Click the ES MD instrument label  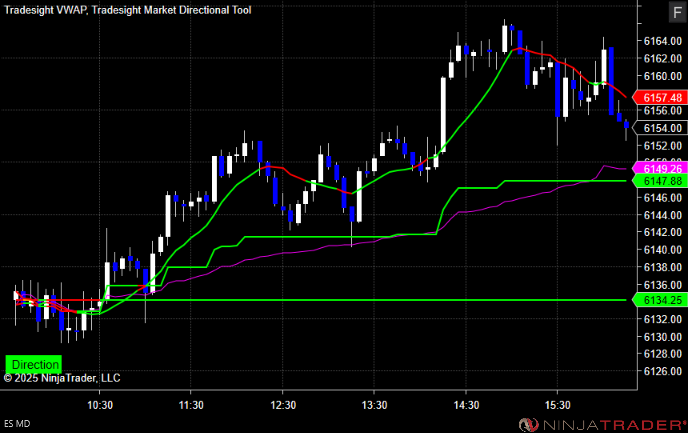[17, 424]
